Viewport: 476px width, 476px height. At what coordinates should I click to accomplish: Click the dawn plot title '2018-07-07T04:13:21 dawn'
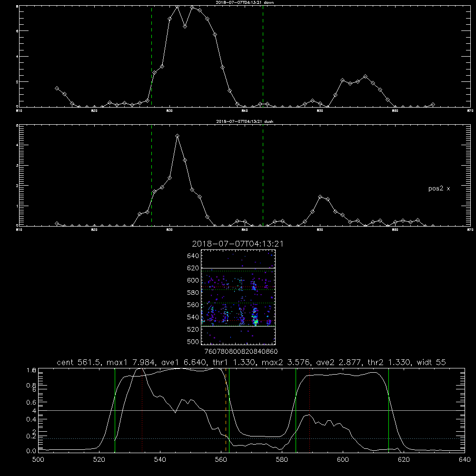click(245, 2)
